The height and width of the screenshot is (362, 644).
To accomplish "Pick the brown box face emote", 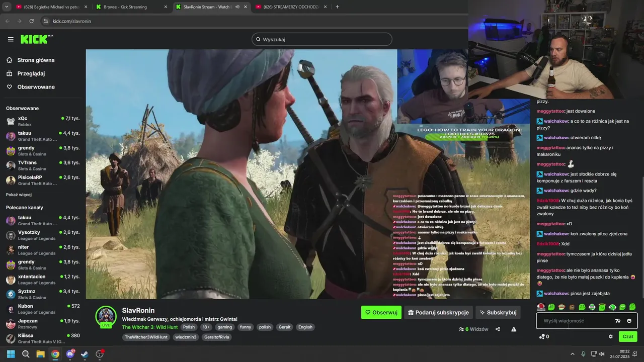I will tap(572, 307).
